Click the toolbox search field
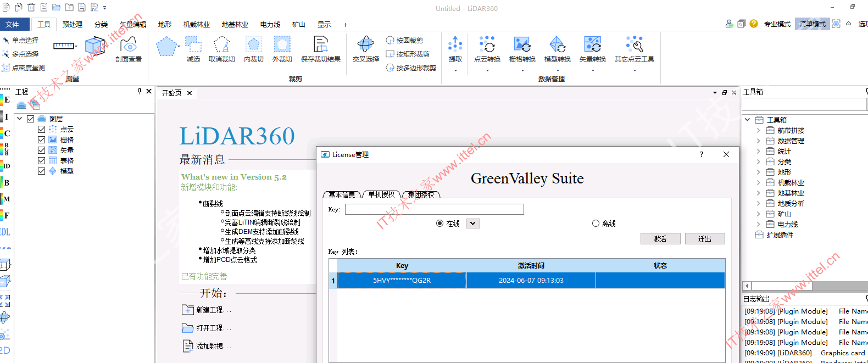 pos(804,104)
